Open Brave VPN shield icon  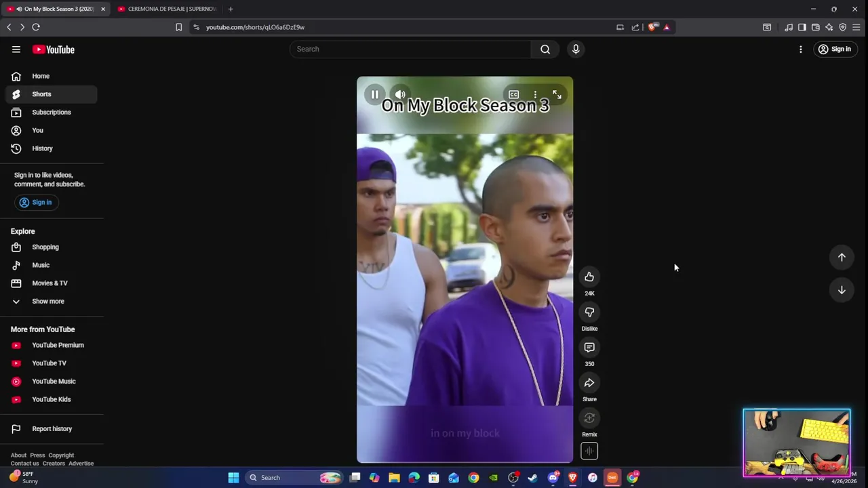click(843, 27)
